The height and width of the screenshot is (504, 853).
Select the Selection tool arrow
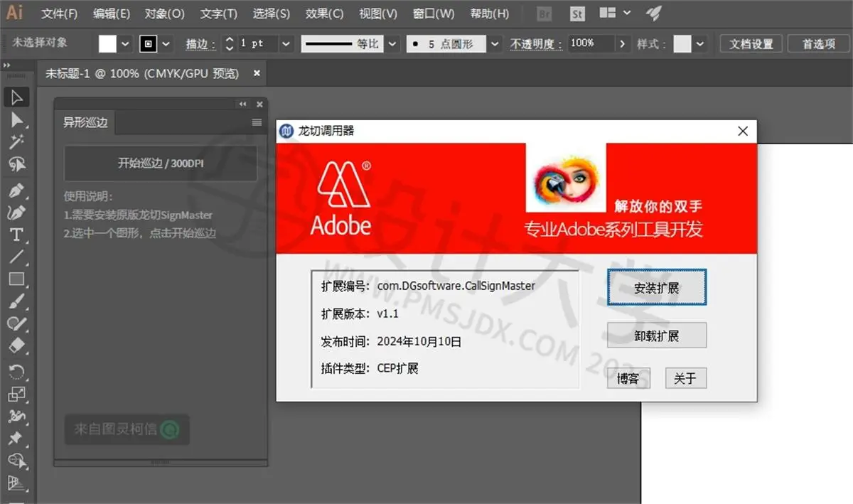click(x=16, y=97)
